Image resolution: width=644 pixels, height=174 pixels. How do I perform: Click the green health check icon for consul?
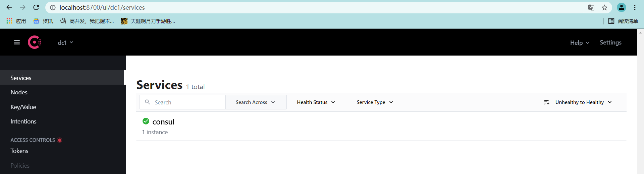tap(146, 121)
